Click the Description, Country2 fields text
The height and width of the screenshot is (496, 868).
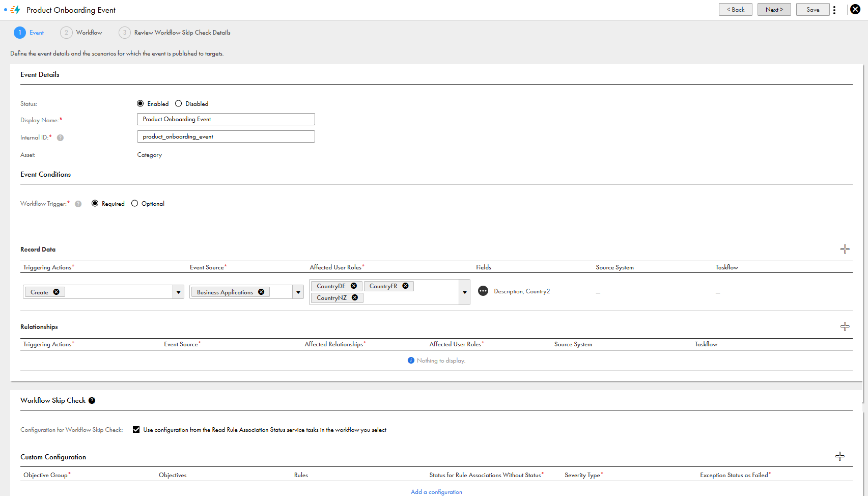click(x=522, y=291)
